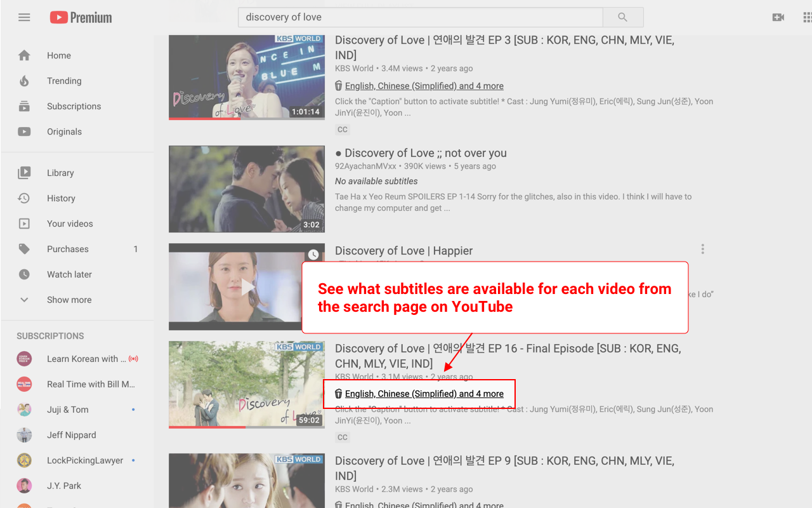Focus the search field with 'discovery of love'
Image resolution: width=812 pixels, height=508 pixels.
coord(420,17)
